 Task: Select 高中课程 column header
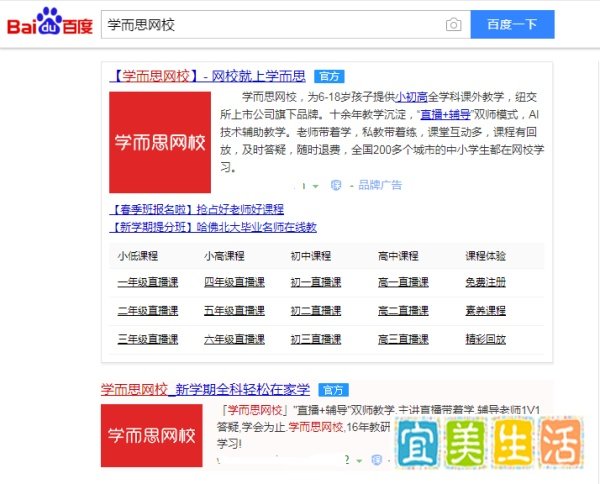[x=398, y=256]
